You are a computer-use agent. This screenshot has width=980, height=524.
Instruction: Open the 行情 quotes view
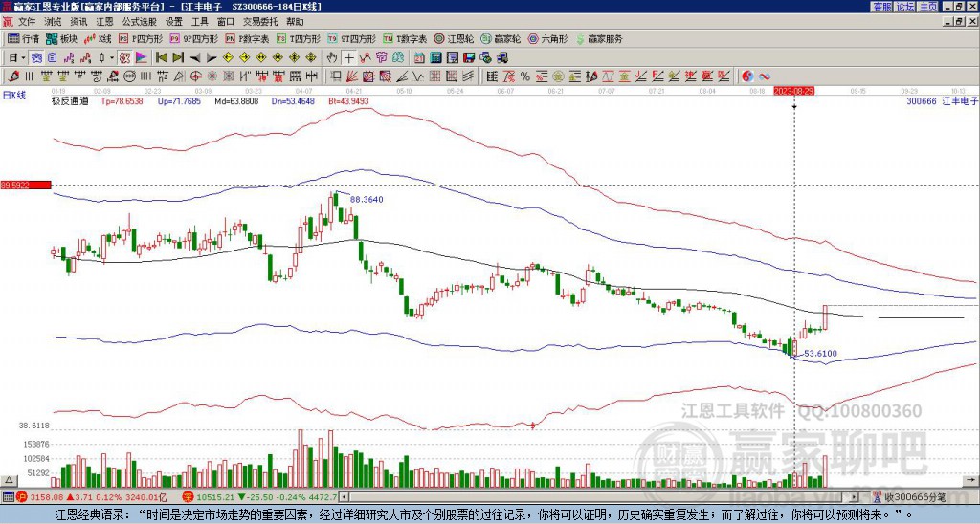(24, 38)
